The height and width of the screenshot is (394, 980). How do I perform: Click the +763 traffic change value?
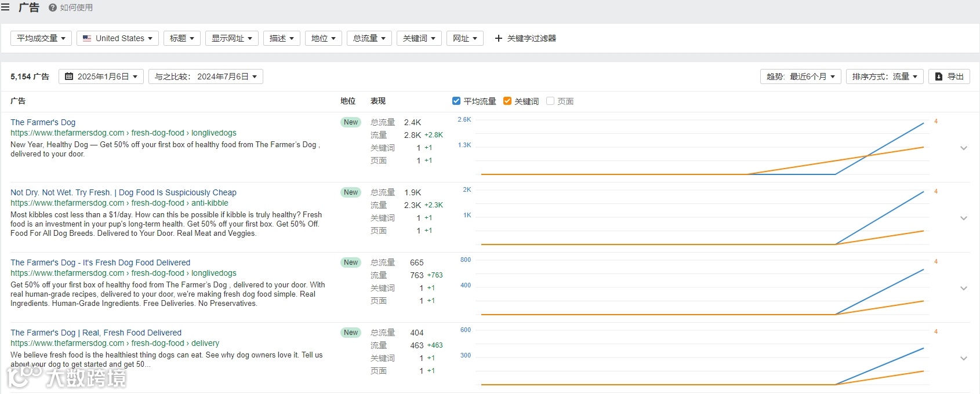[435, 275]
